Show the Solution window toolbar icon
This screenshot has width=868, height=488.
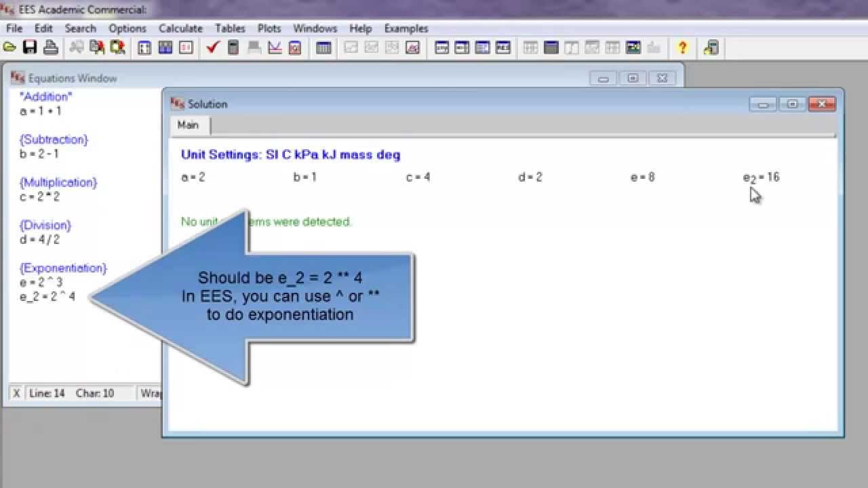point(483,47)
